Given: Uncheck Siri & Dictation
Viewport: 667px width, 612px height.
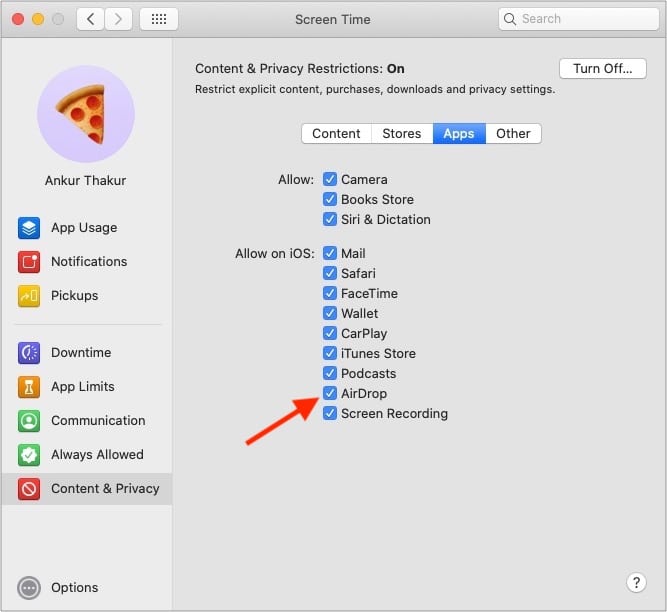Looking at the screenshot, I should 330,220.
